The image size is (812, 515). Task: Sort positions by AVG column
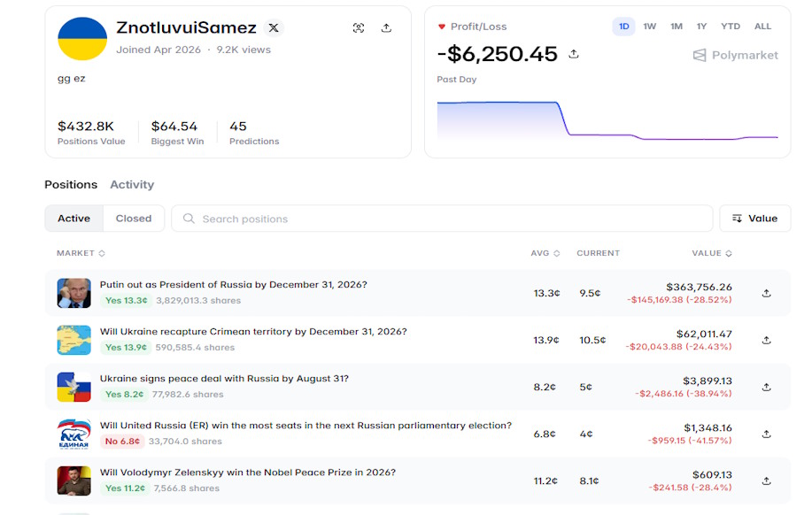pyautogui.click(x=545, y=253)
